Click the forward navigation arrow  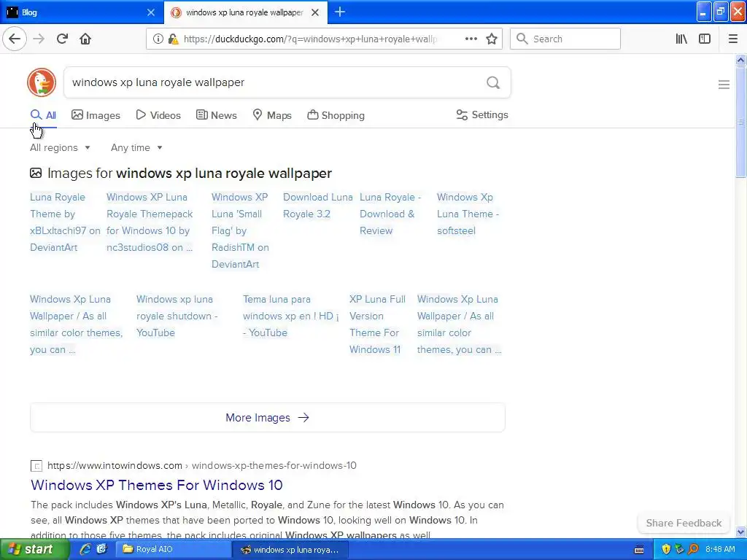[x=39, y=39]
